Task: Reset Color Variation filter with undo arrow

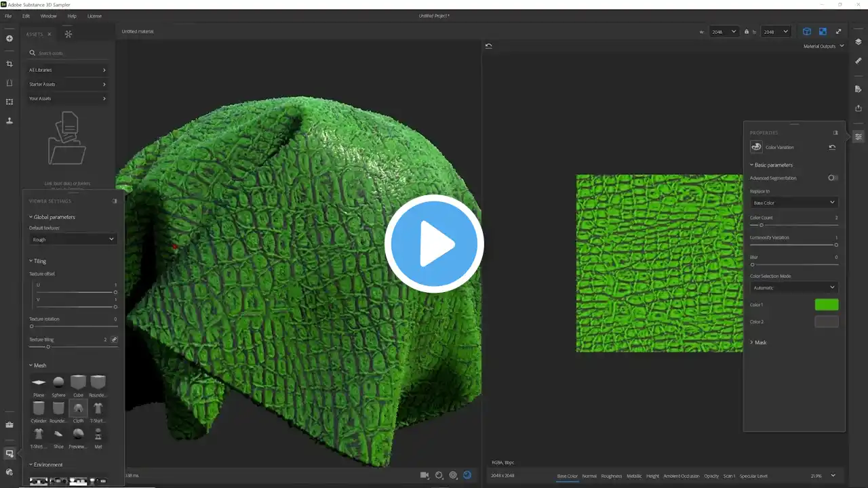Action: click(832, 147)
